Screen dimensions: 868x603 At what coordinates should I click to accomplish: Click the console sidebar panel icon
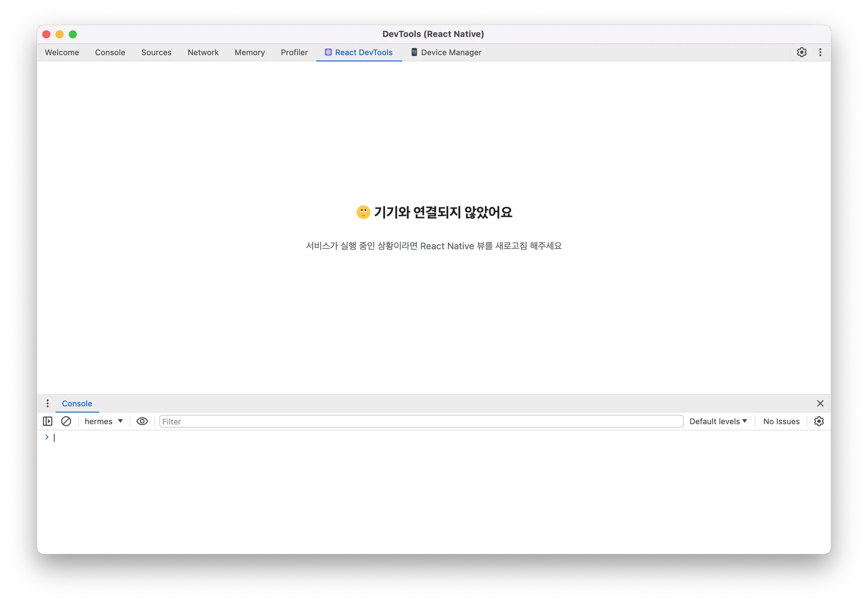(x=48, y=421)
